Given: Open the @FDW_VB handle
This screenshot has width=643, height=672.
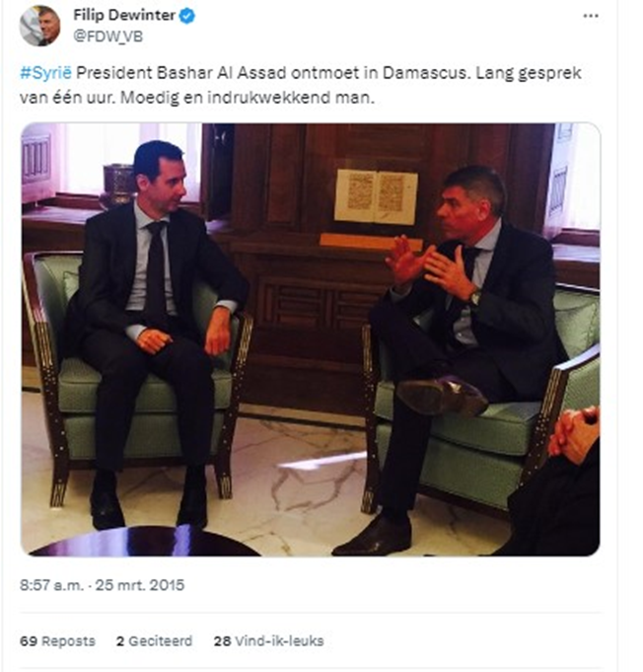Looking at the screenshot, I should [x=107, y=37].
